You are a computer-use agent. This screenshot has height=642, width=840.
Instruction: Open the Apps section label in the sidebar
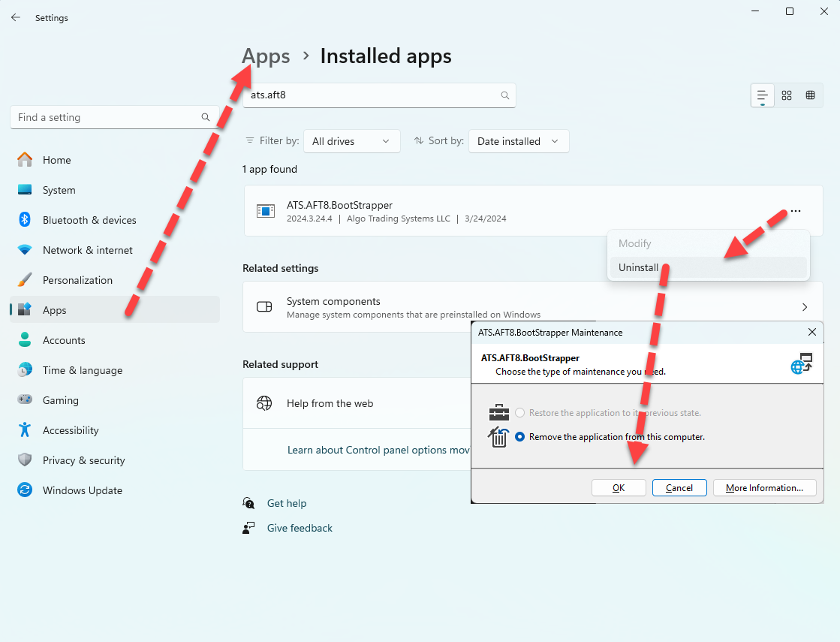[55, 310]
